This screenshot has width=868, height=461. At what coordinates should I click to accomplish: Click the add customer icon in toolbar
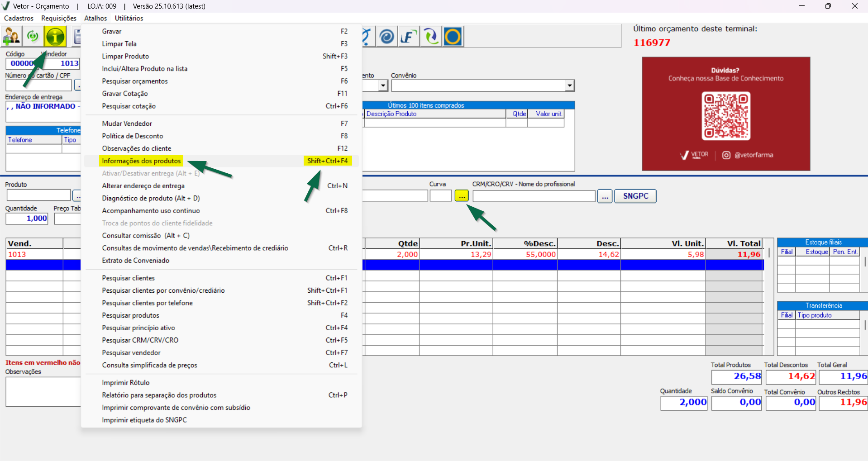[x=12, y=37]
